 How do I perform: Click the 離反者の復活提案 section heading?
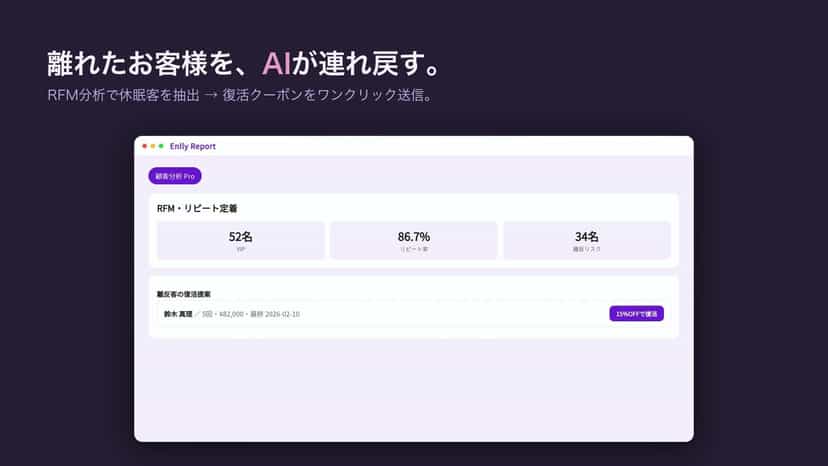tap(184, 294)
